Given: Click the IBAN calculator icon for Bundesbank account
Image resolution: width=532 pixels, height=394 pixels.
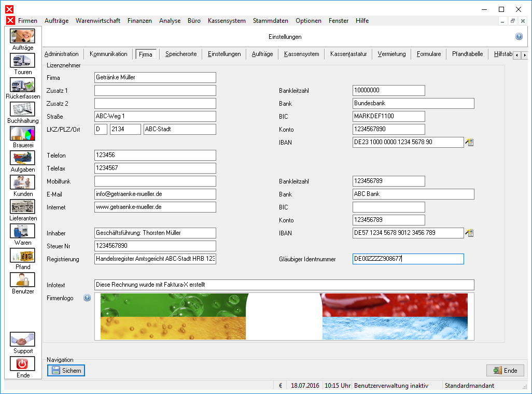Looking at the screenshot, I should [x=469, y=142].
